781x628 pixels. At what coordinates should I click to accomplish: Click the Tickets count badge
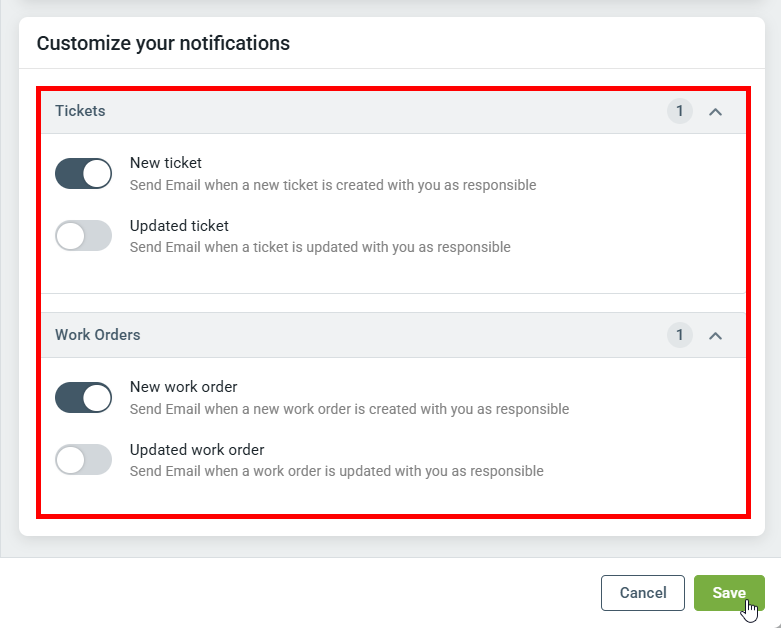pyautogui.click(x=680, y=111)
